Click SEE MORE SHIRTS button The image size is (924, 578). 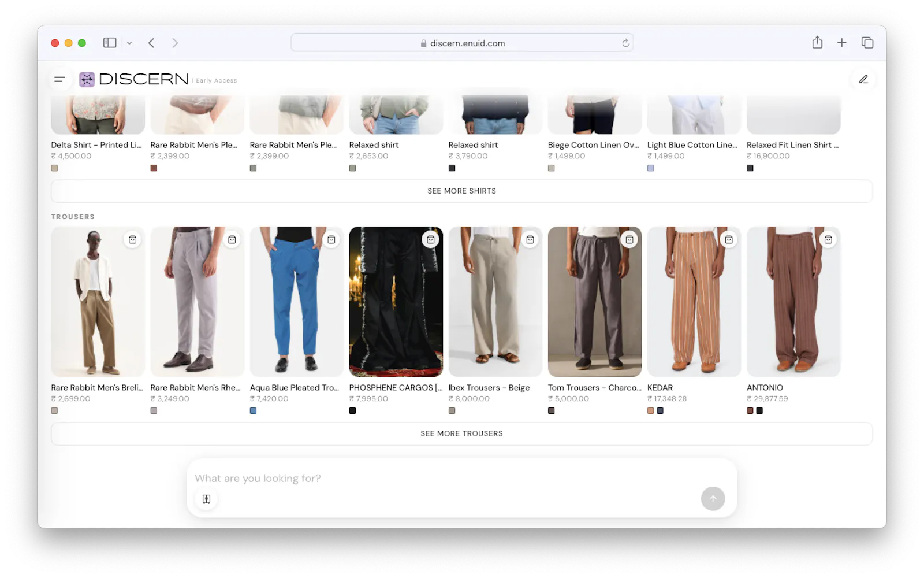click(x=461, y=191)
